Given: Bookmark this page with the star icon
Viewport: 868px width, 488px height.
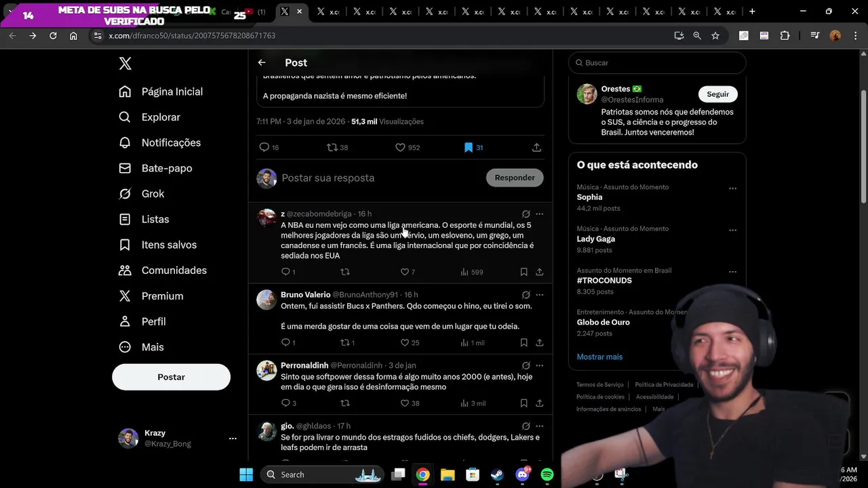Looking at the screenshot, I should (715, 35).
